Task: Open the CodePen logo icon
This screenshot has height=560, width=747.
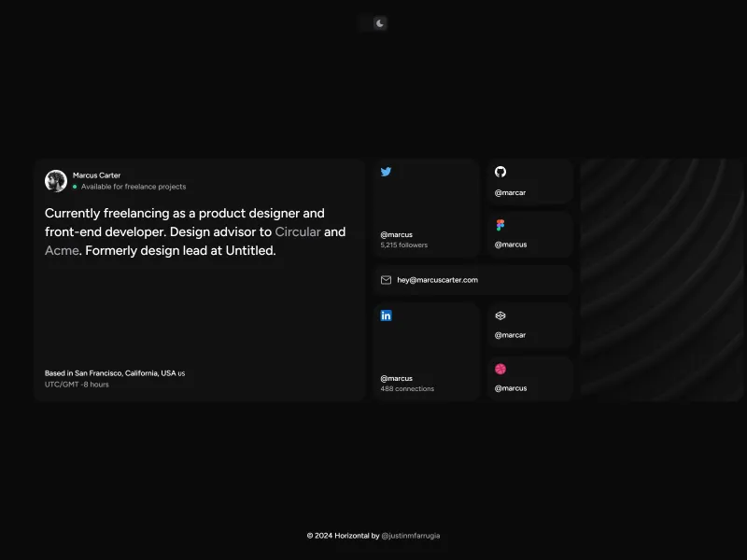Action: click(x=500, y=315)
